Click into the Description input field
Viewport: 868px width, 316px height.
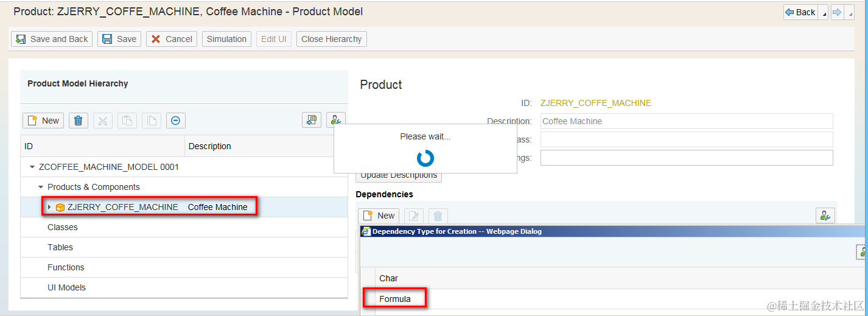686,121
